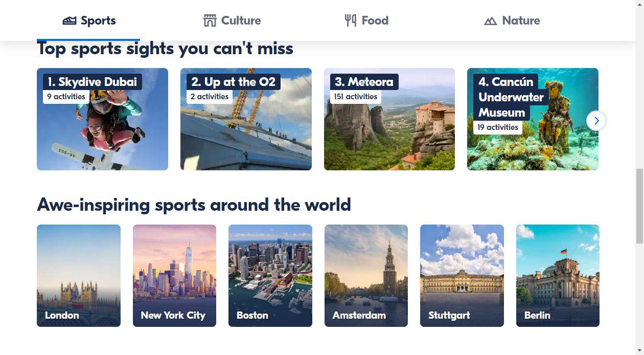
Task: Click the 151 activities label on Meteora
Action: 355,97
